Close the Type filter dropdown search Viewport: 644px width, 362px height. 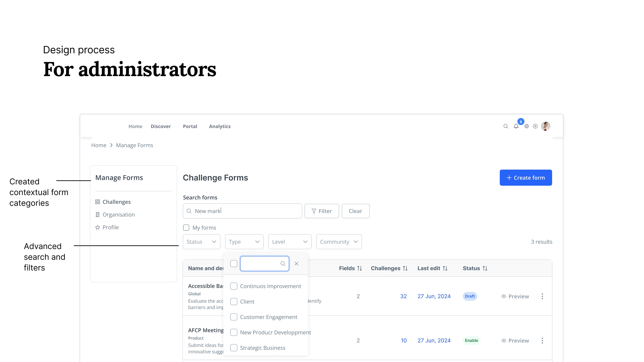coord(297,264)
